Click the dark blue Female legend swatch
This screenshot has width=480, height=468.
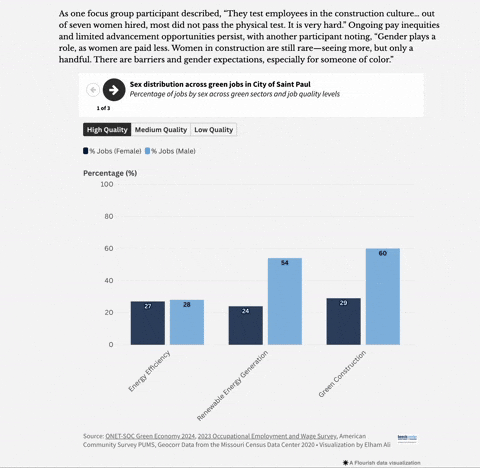click(x=86, y=151)
